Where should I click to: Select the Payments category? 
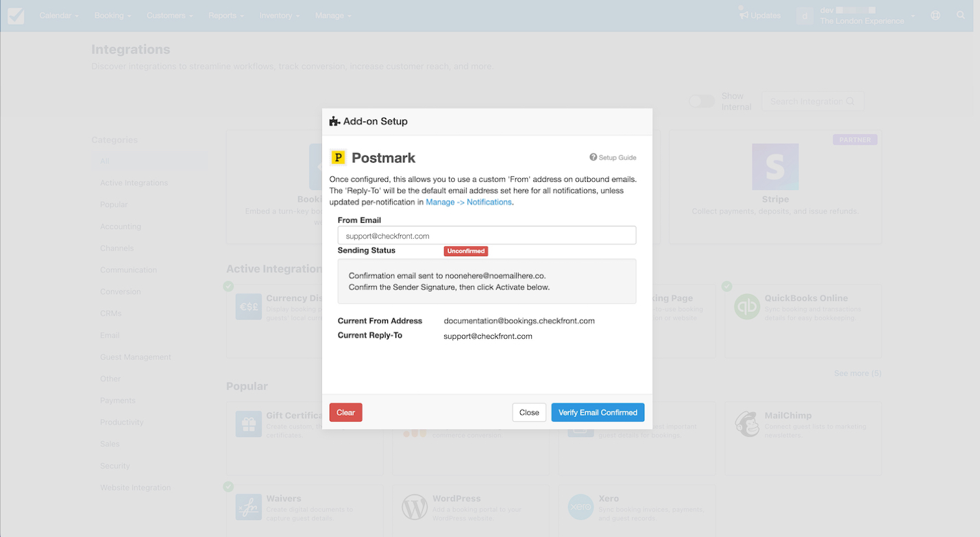(118, 401)
